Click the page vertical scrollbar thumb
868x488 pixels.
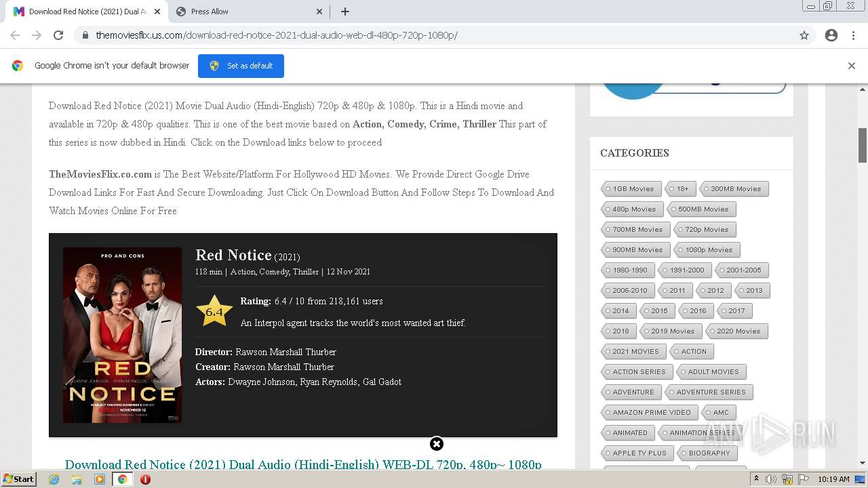(x=863, y=145)
